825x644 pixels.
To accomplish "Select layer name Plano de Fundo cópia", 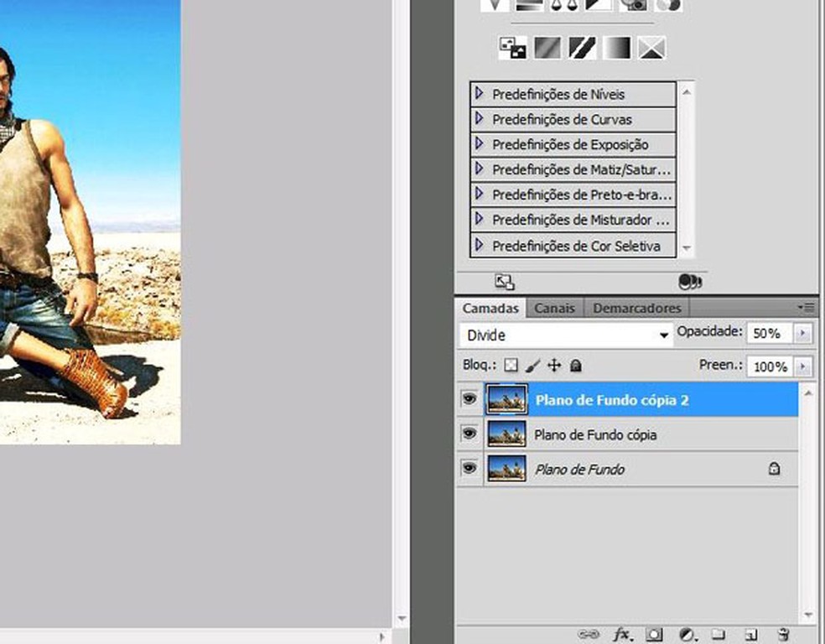I will tap(595, 435).
